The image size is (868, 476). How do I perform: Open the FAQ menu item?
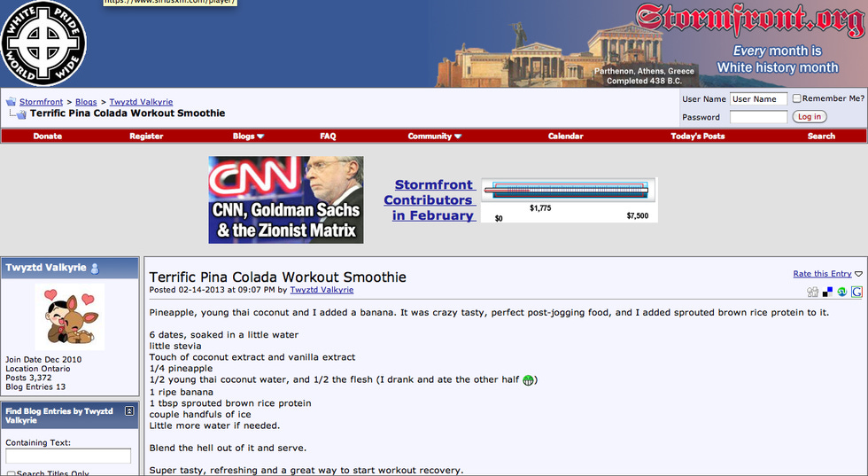tap(328, 137)
